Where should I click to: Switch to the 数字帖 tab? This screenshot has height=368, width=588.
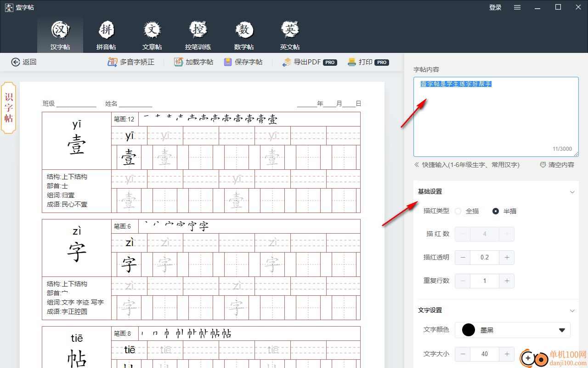tap(244, 35)
